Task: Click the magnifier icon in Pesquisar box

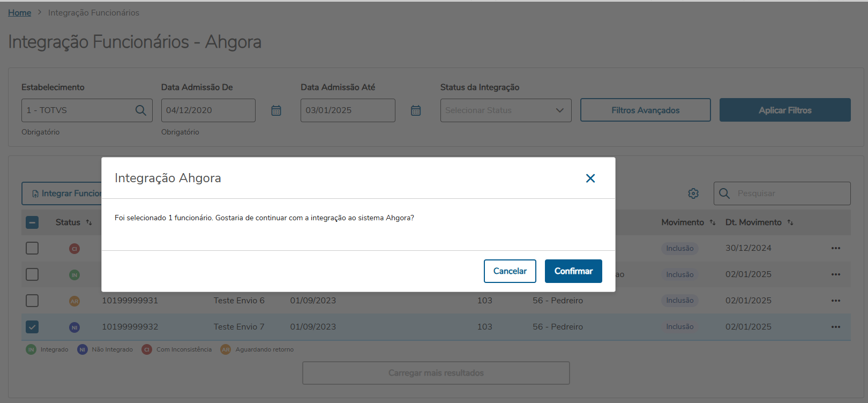Action: (724, 193)
